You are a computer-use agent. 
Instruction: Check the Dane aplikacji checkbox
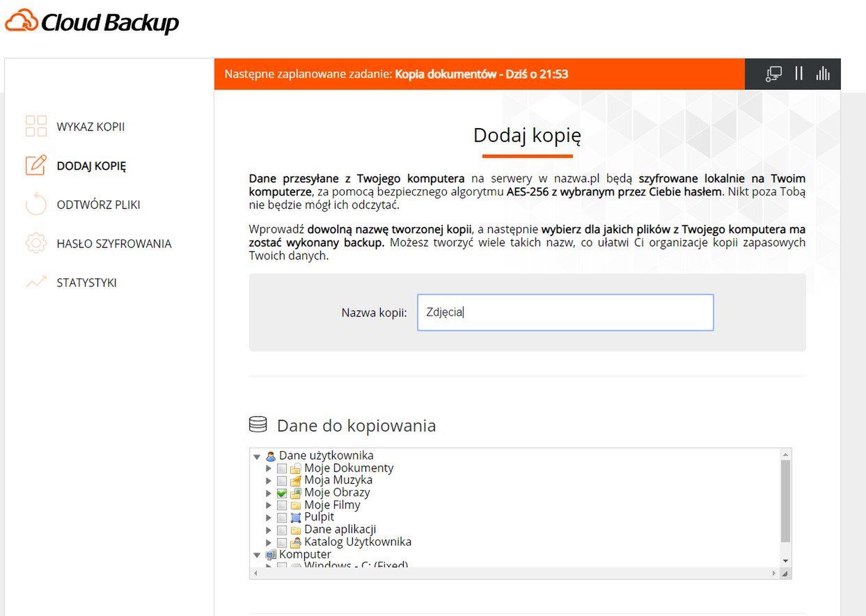[281, 530]
